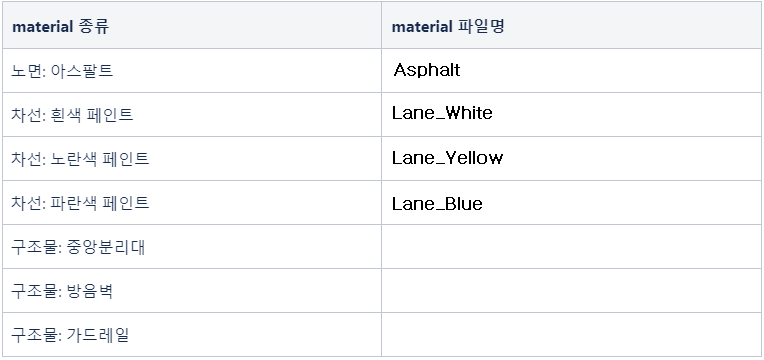Select the '구조물: 가드레일' cell
The height and width of the screenshot is (360, 764).
point(192,335)
